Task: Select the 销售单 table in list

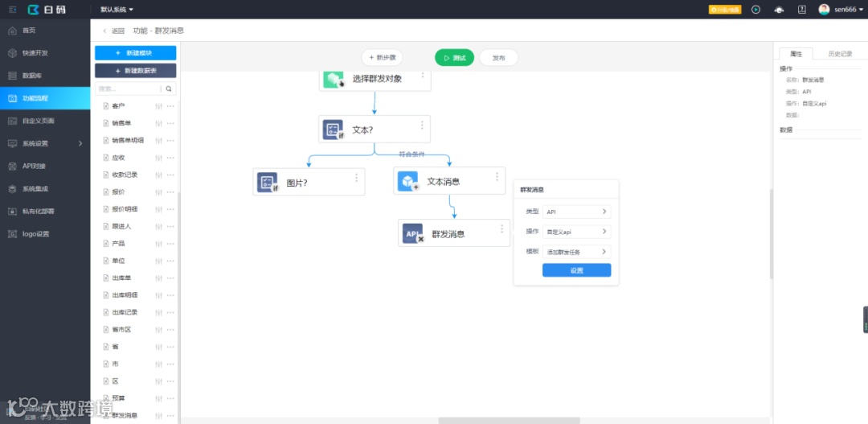Action: click(121, 123)
